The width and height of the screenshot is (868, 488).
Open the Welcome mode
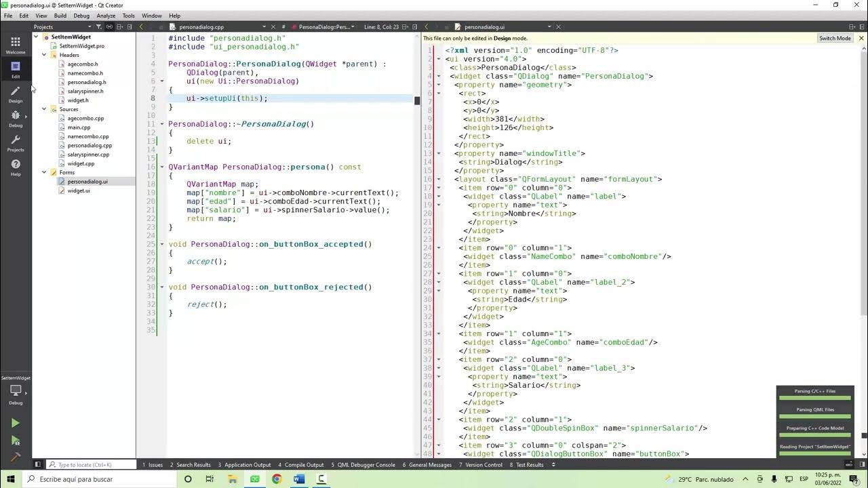coord(16,45)
